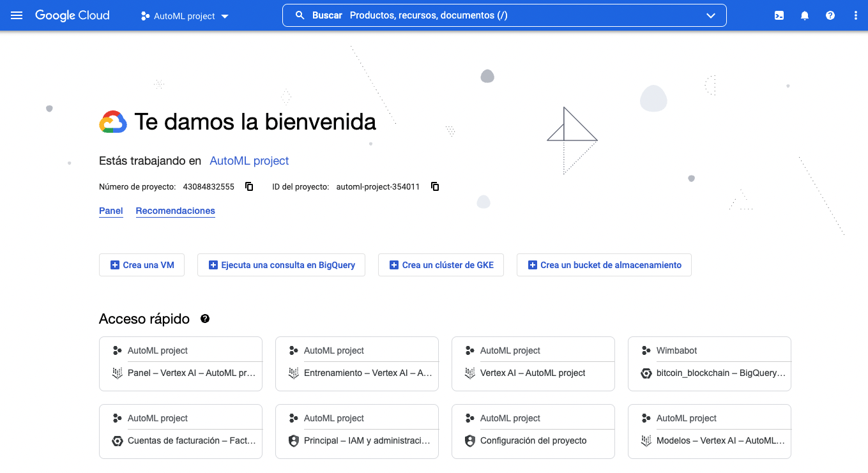868x473 pixels.
Task: Open the three-dot settings menu
Action: click(x=856, y=15)
